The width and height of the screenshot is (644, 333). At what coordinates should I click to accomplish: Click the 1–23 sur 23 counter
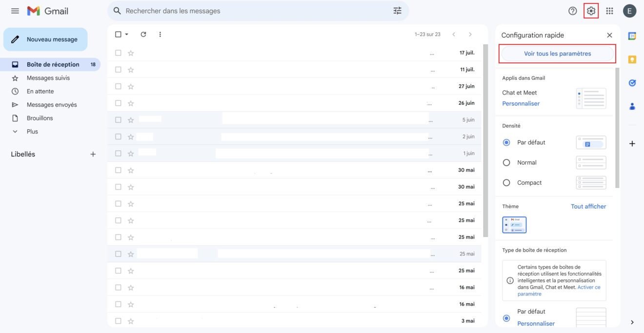[x=427, y=34]
